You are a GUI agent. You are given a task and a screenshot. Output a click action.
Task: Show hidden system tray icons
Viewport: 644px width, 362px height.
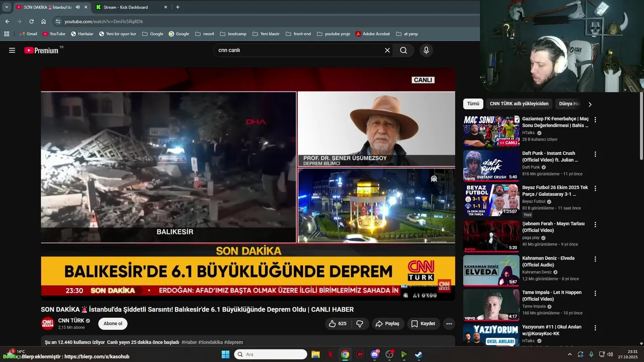570,354
